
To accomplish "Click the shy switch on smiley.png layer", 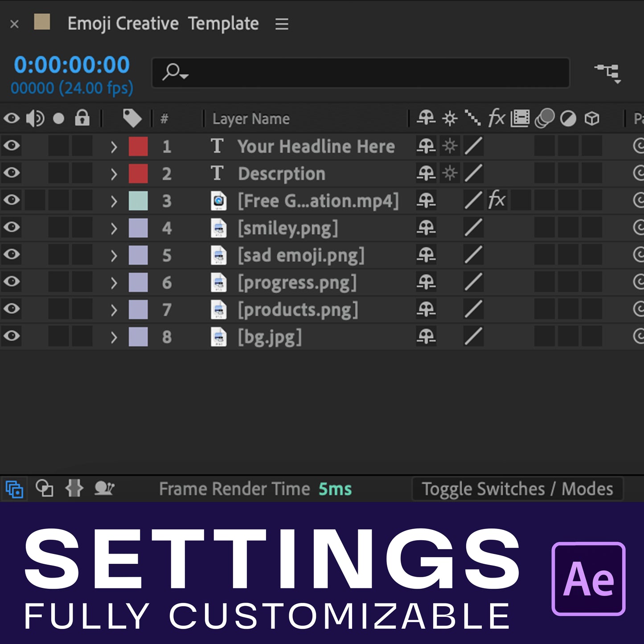I will (426, 228).
